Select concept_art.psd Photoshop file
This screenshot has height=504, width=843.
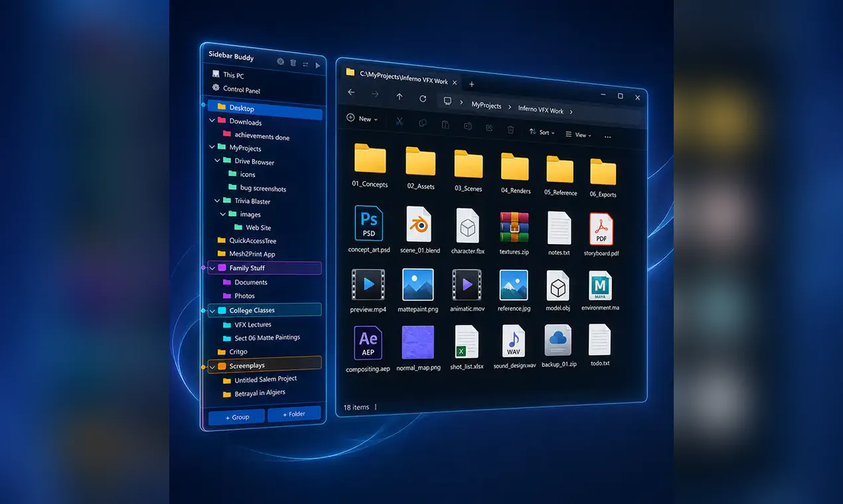coord(369,229)
